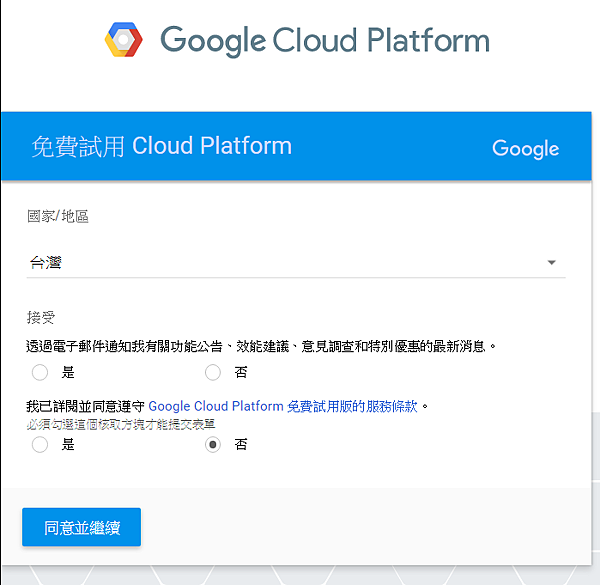Screen dimensions: 600x585
Task: Open the Google Cloud Platform 免費試用版的服務條款 link
Action: (283, 406)
